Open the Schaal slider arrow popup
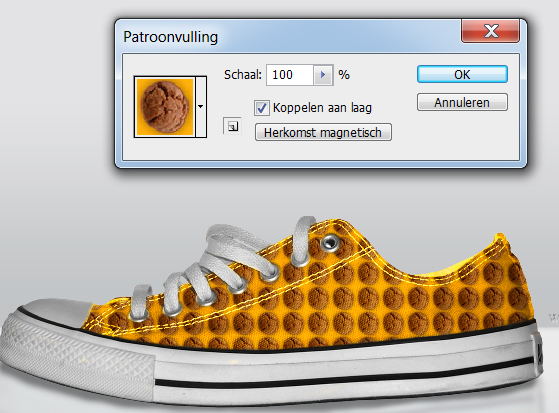 [323, 75]
